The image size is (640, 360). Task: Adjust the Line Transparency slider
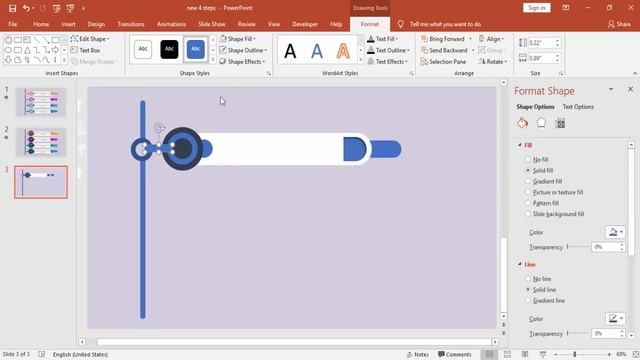[568, 333]
